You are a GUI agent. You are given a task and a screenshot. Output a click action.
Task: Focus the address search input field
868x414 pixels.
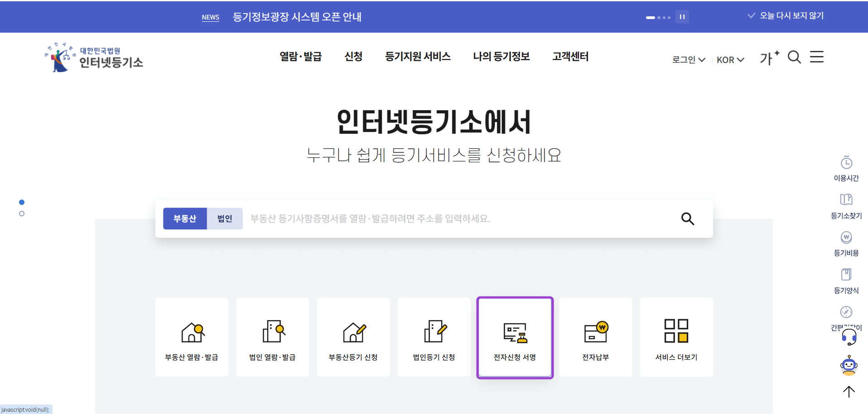[462, 219]
